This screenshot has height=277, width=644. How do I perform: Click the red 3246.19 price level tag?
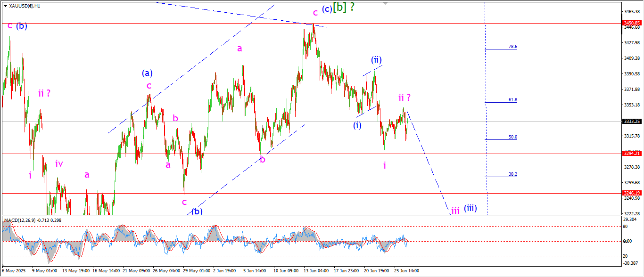pos(631,193)
